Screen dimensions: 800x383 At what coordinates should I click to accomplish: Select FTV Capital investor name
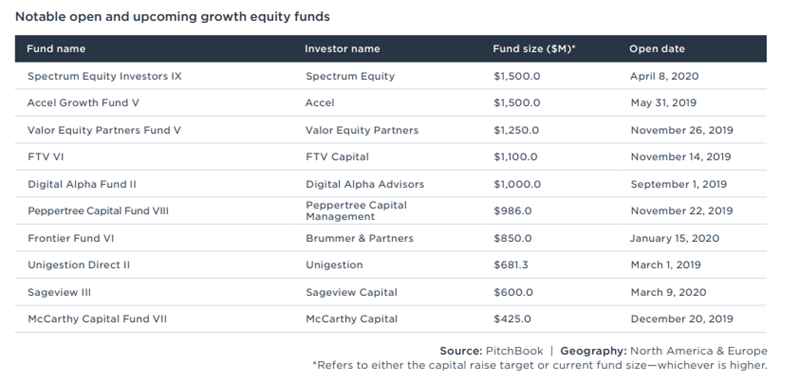[337, 157]
